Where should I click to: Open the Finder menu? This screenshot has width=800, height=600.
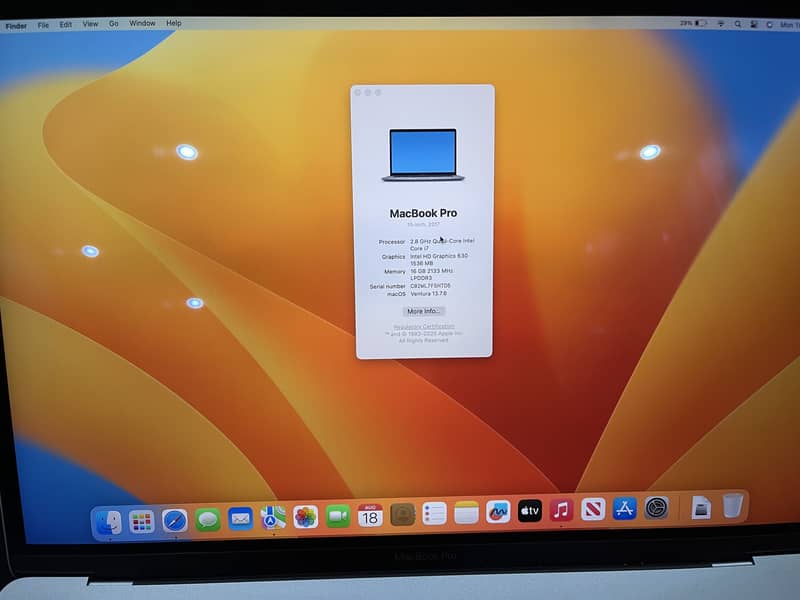pyautogui.click(x=16, y=26)
